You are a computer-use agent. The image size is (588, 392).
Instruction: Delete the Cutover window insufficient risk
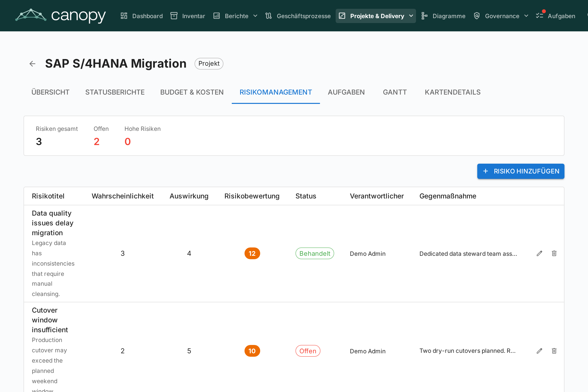pos(554,351)
